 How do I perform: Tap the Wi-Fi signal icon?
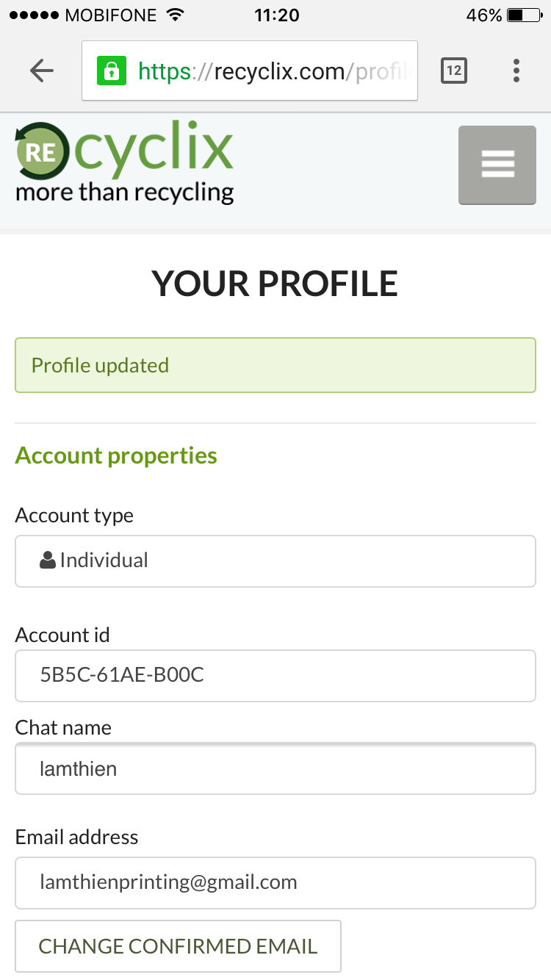(x=174, y=15)
